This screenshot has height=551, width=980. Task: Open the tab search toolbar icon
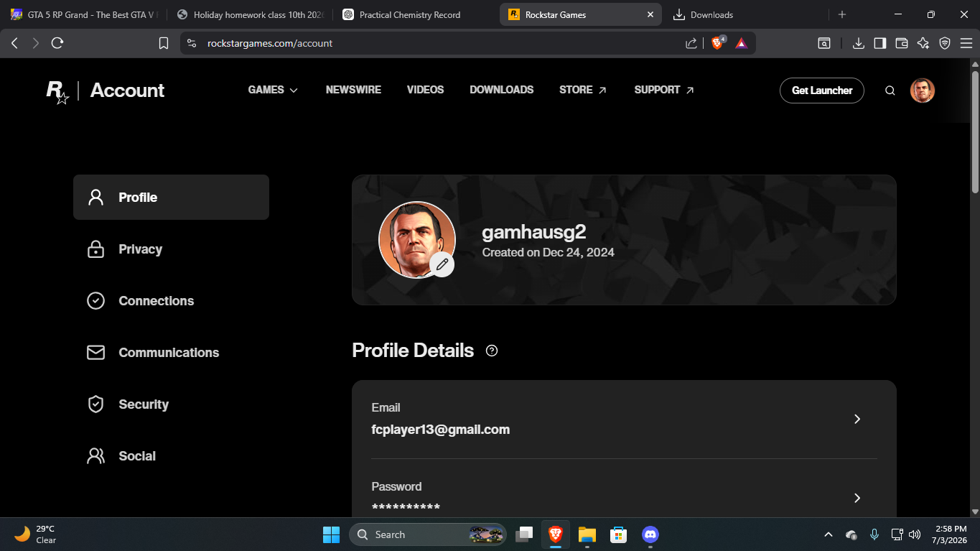(x=824, y=43)
